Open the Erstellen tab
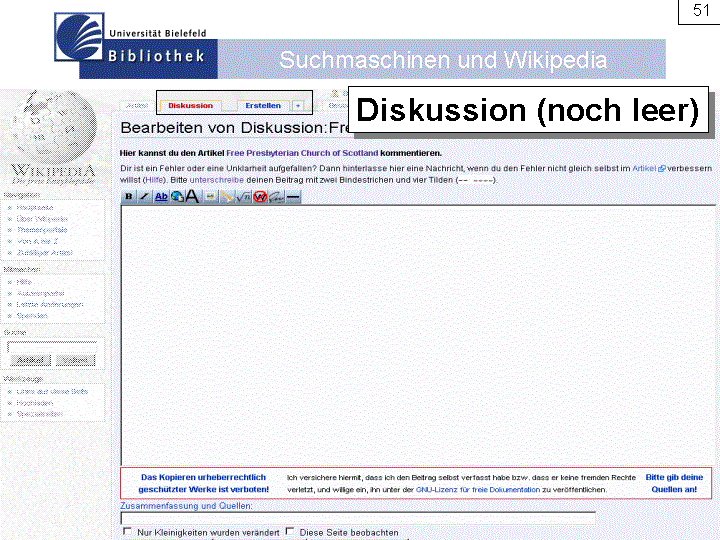Image resolution: width=720 pixels, height=540 pixels. (263, 106)
